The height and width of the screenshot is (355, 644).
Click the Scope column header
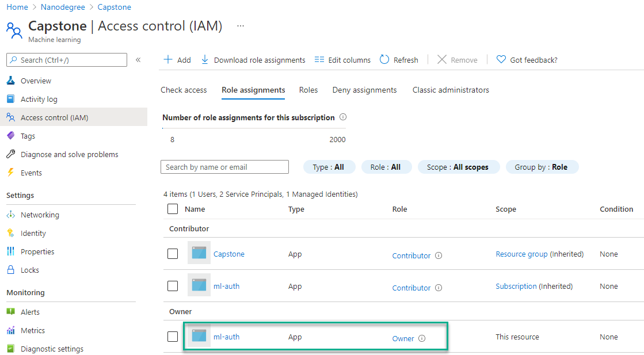(506, 209)
